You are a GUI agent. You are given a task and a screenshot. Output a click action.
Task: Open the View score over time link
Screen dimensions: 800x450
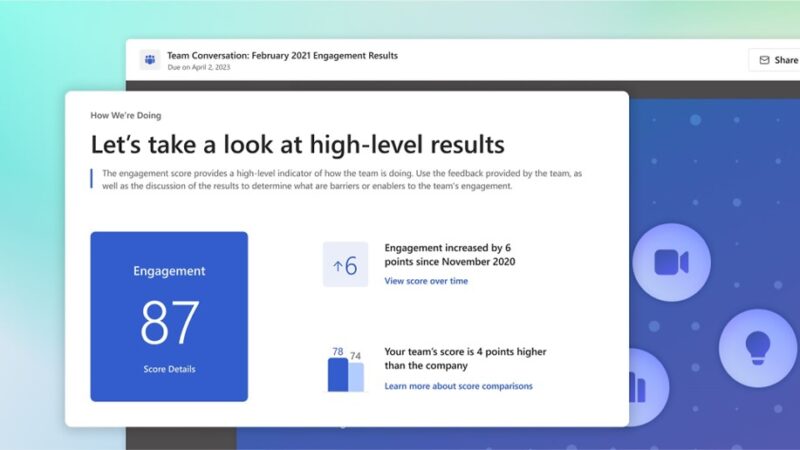tap(426, 281)
